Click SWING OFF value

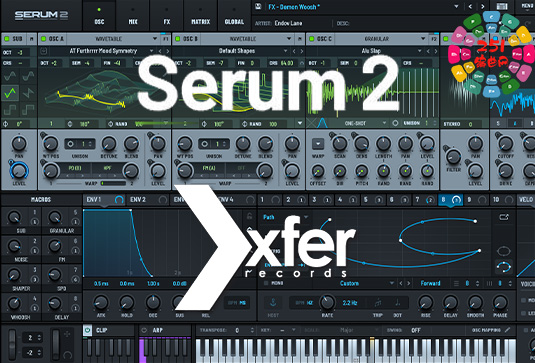[x=416, y=330]
